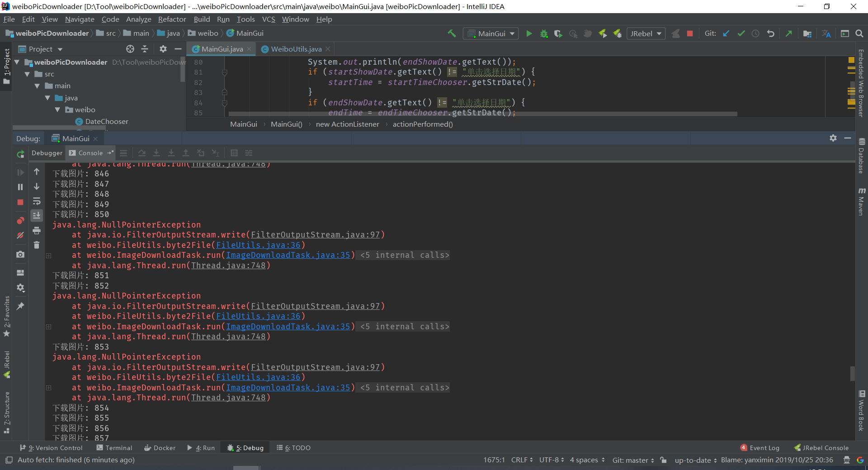Toggle mute breakpoints in debug panel

(20, 235)
